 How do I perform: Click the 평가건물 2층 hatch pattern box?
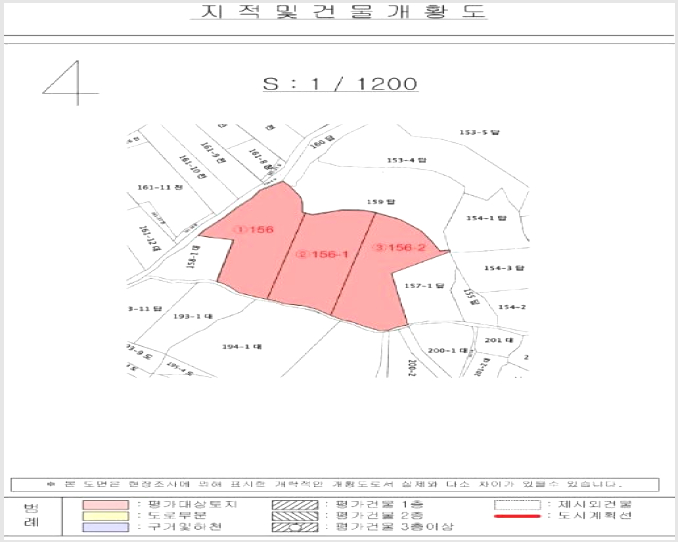click(x=295, y=516)
